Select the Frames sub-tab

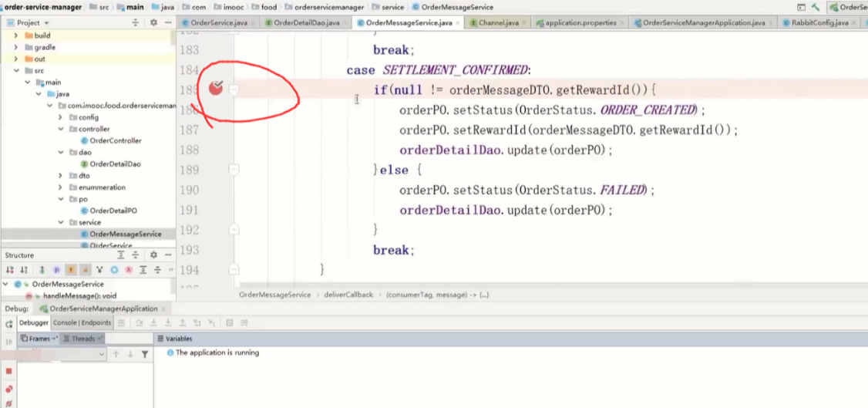pos(39,339)
